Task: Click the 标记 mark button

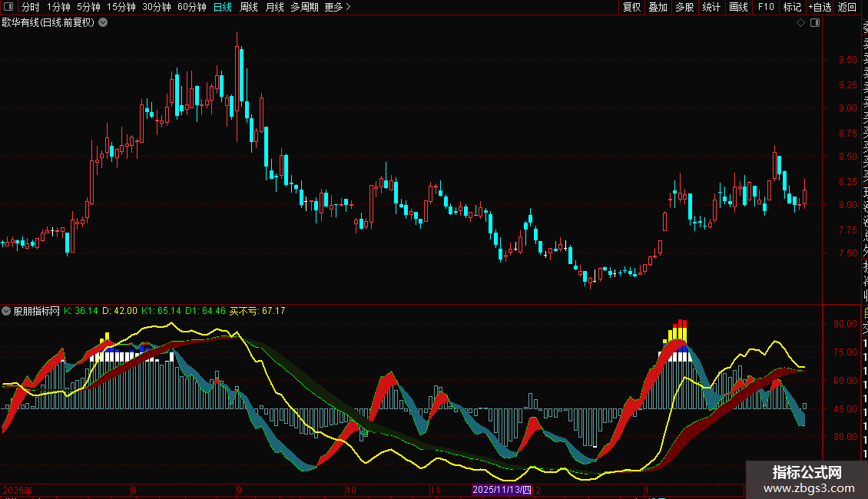Action: tap(792, 7)
